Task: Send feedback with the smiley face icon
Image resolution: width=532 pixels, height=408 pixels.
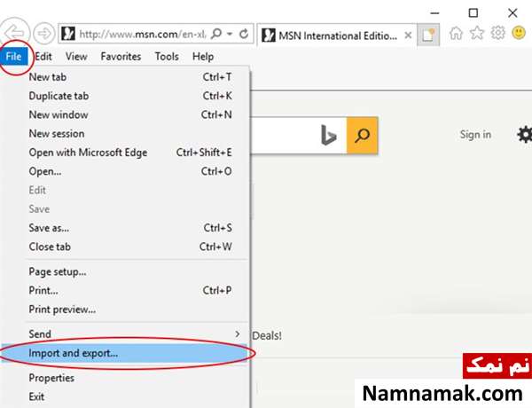Action: [x=519, y=33]
